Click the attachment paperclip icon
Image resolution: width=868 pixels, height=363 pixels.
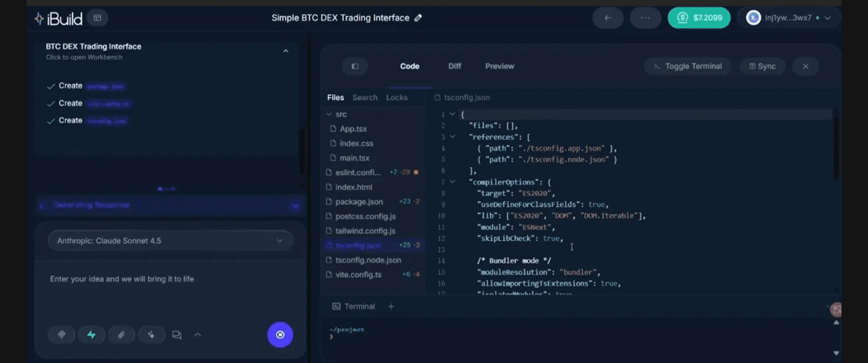tap(121, 334)
